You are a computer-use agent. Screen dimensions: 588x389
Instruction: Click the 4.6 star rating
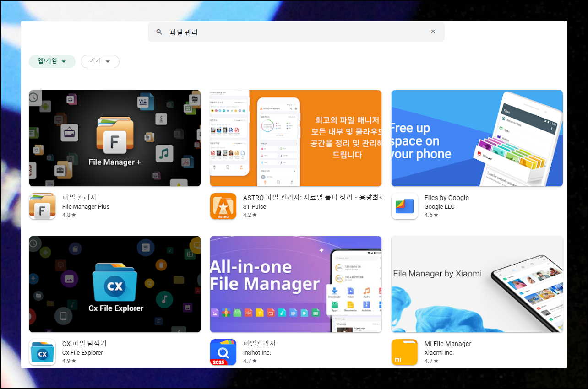tap(431, 215)
